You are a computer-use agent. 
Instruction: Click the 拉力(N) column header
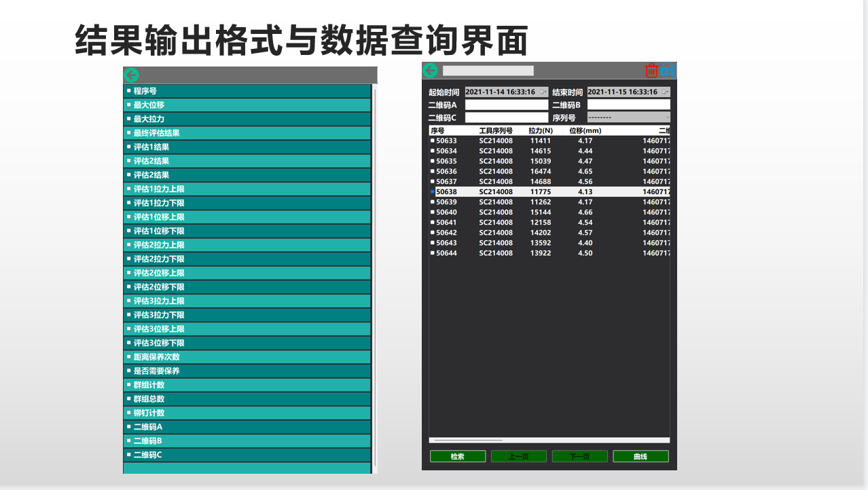coord(541,130)
